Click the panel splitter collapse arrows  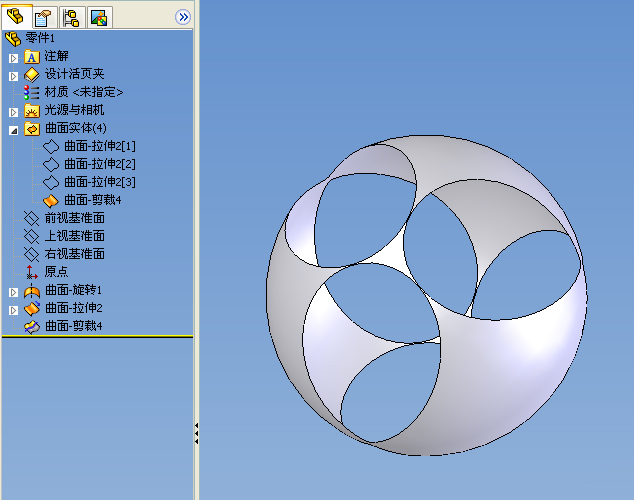click(197, 434)
